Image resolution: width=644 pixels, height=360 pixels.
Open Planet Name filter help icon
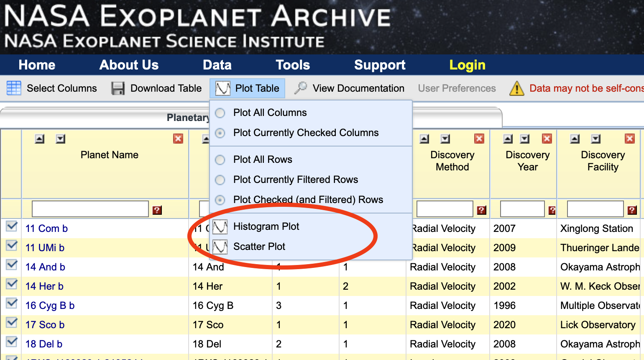pos(157,210)
